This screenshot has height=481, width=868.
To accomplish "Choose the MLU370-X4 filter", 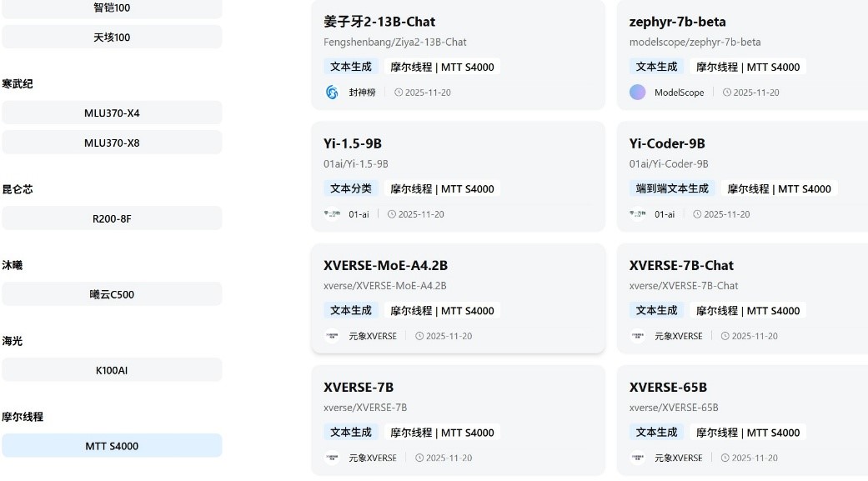I will pos(112,113).
